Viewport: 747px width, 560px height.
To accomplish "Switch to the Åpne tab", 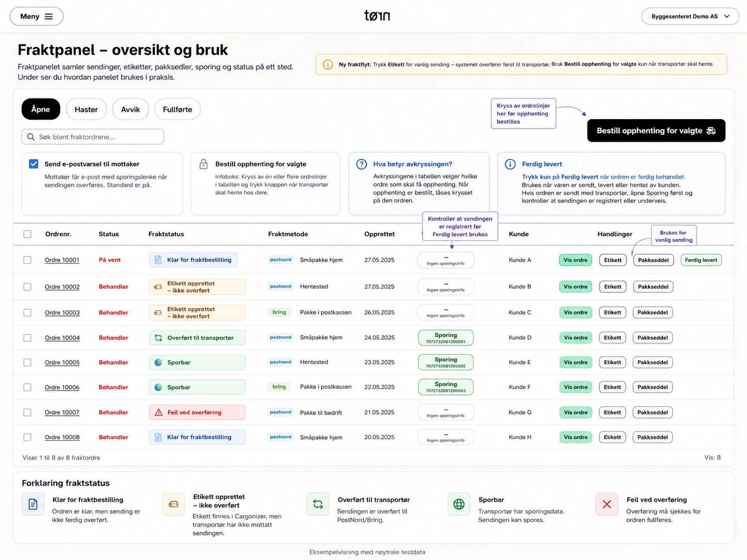I will point(41,109).
